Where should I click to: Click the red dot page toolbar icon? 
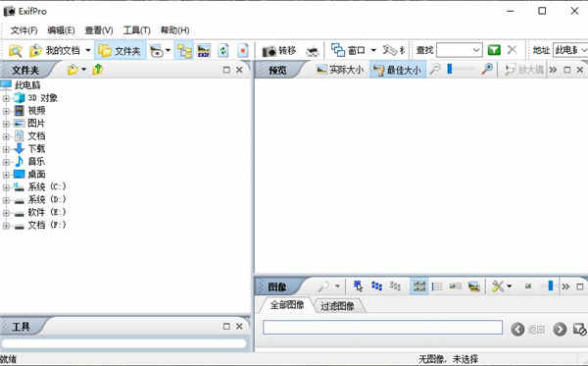[x=243, y=51]
